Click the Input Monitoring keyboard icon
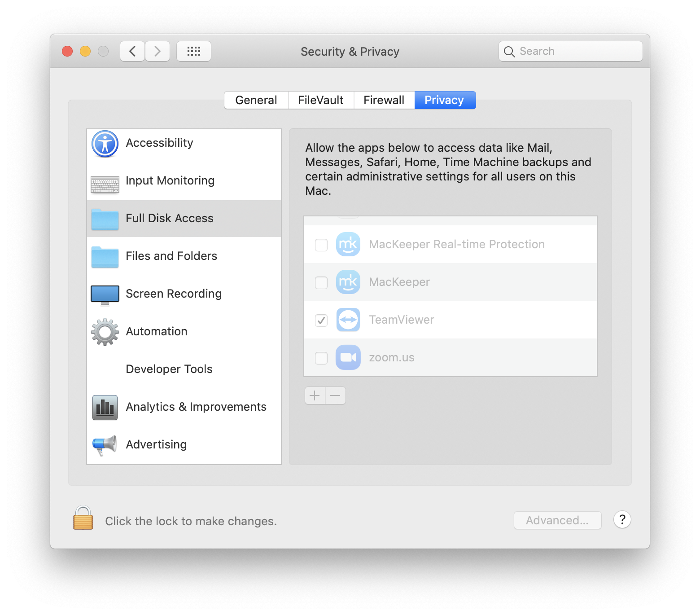Screen dimensions: 700x615 click(x=105, y=184)
